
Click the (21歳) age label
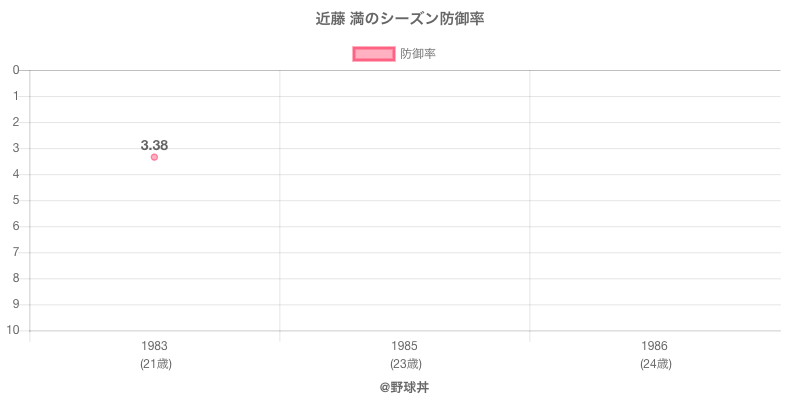154,364
